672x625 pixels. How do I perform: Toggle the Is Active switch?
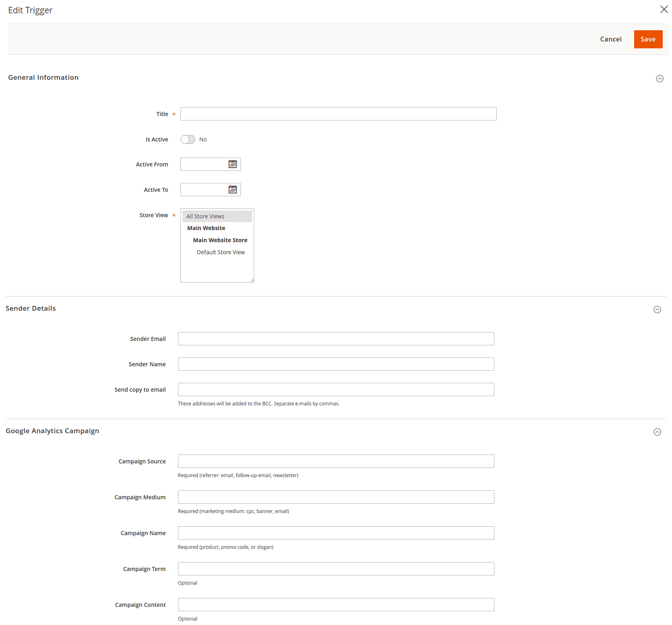tap(188, 139)
